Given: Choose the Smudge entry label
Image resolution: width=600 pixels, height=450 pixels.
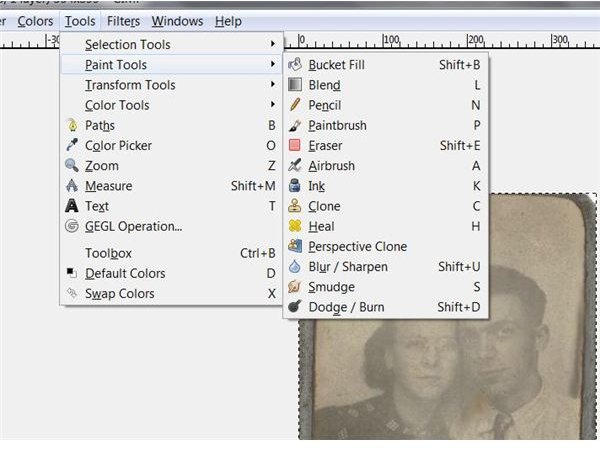Looking at the screenshot, I should tap(331, 287).
